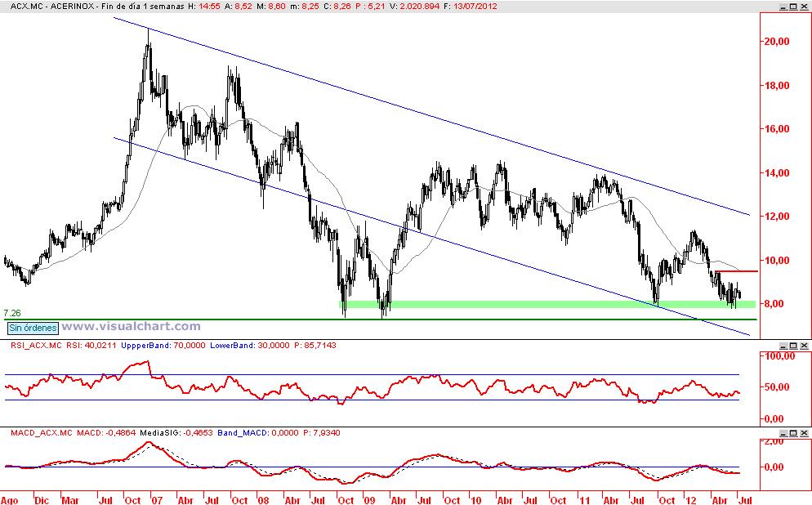Click the 'RSI_ACX.MC' indicator name
The height and width of the screenshot is (505, 812).
(36, 345)
